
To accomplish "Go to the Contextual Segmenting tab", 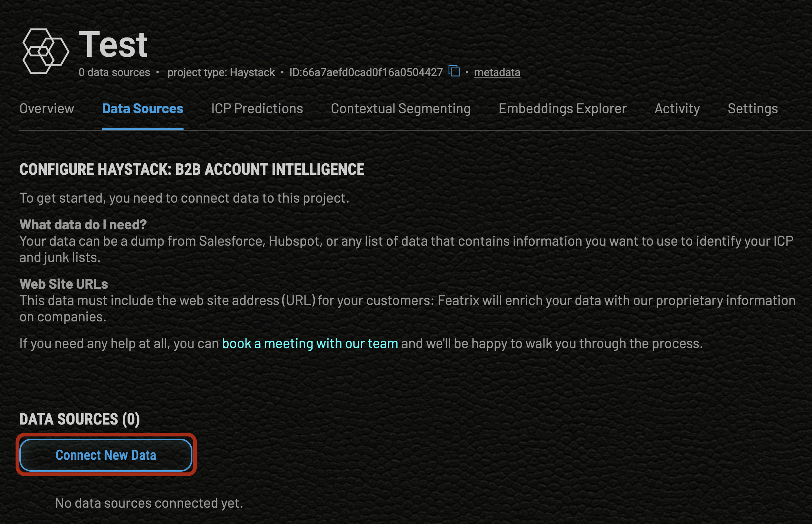I will 400,109.
